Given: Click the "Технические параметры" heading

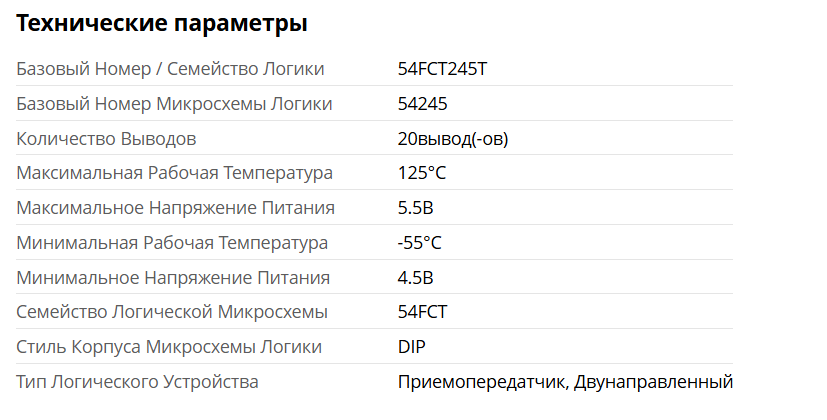Looking at the screenshot, I should click(x=162, y=24).
